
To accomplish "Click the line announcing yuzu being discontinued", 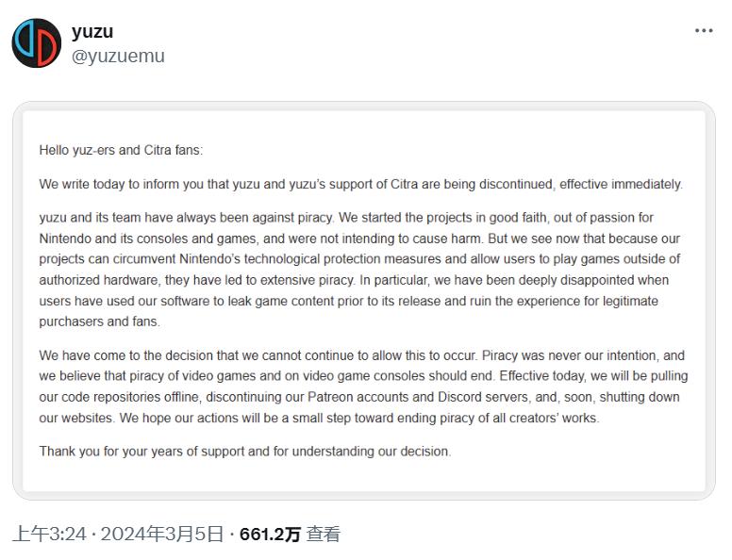I will [360, 184].
